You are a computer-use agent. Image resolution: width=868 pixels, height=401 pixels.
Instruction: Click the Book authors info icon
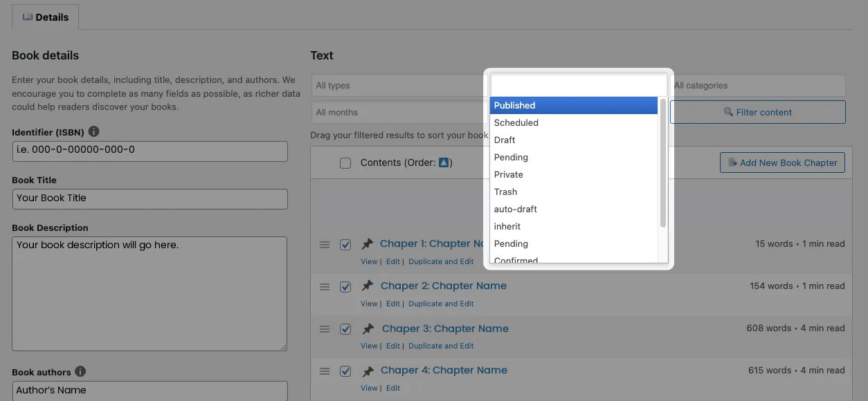[80, 371]
